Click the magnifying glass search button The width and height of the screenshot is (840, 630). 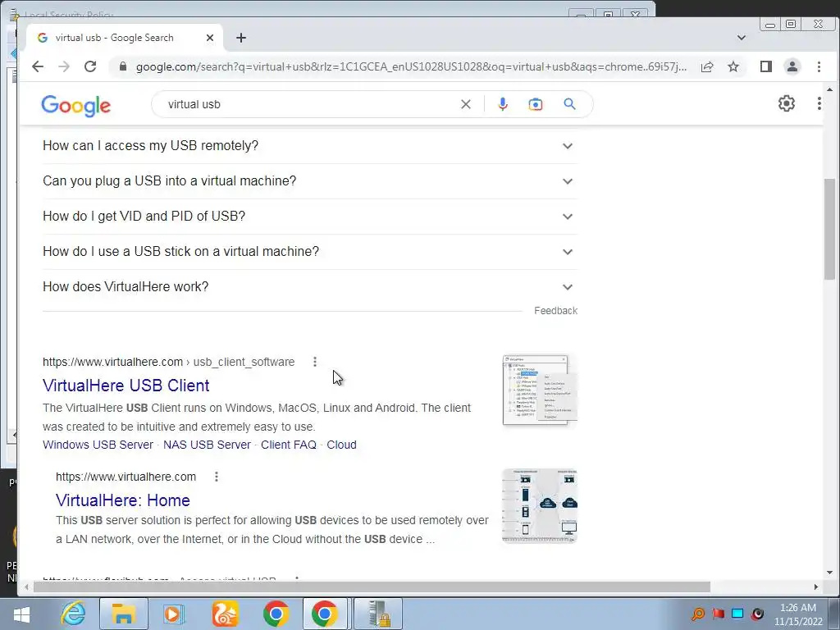click(x=569, y=104)
